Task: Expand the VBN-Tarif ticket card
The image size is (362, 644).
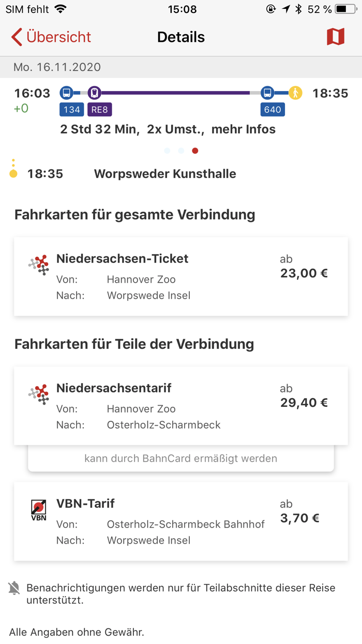Action: tap(181, 521)
